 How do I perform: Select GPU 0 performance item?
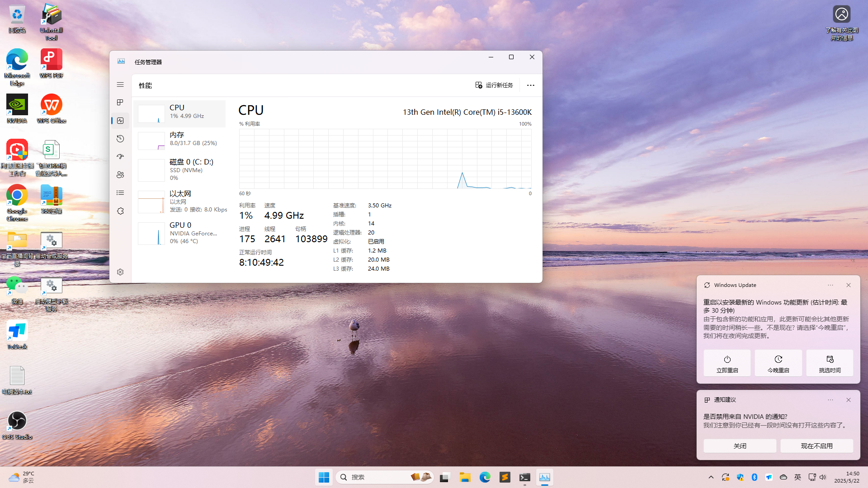[x=180, y=233]
